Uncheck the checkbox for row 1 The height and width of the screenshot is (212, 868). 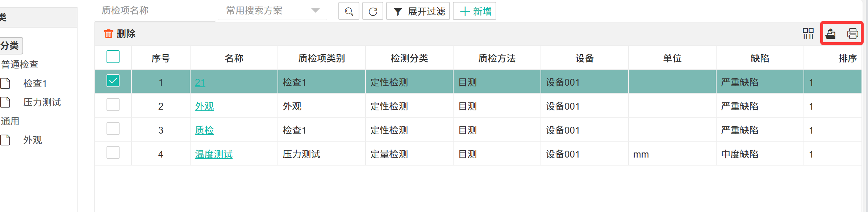[x=113, y=81]
